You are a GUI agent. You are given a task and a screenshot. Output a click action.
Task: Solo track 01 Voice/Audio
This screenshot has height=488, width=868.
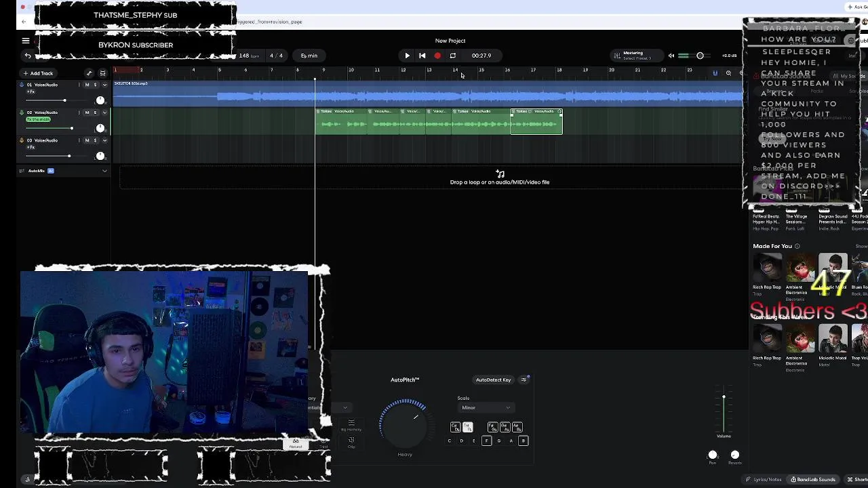tap(95, 85)
